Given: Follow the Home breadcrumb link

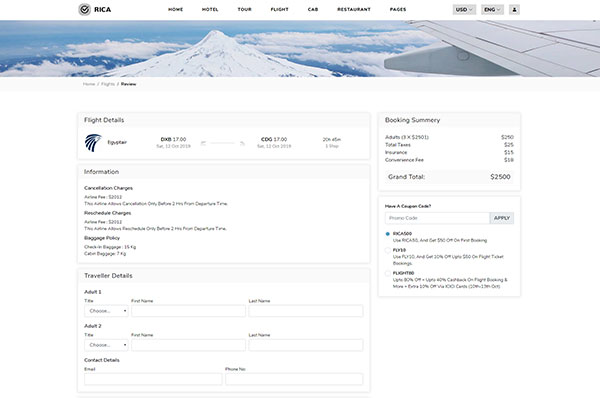Looking at the screenshot, I should click(x=89, y=84).
